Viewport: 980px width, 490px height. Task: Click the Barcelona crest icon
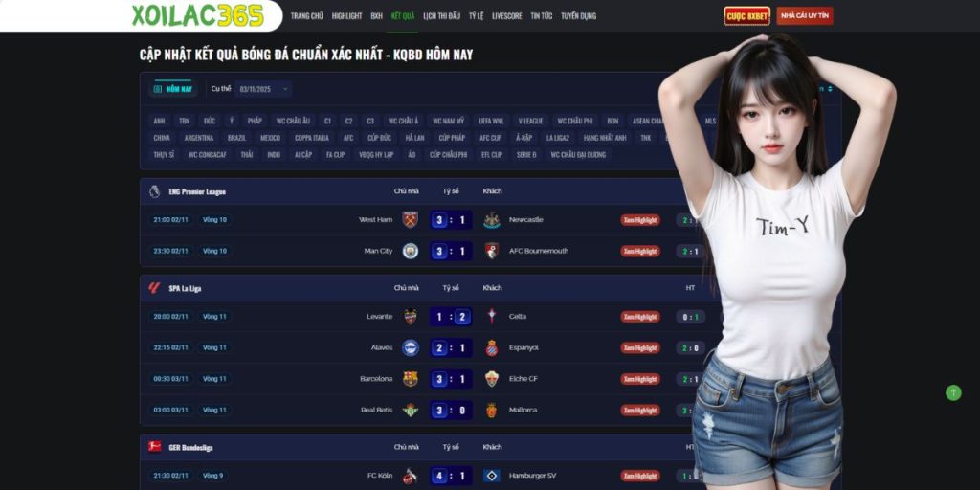point(410,379)
